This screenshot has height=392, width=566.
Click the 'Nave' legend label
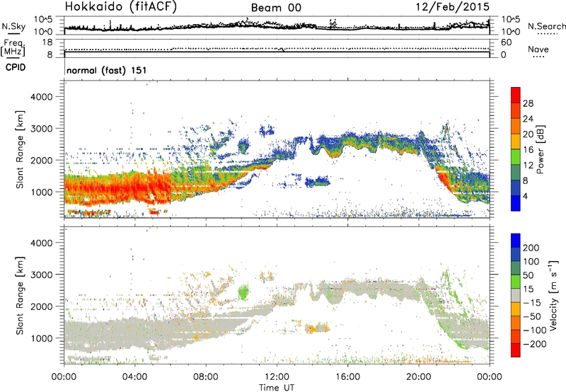click(x=538, y=49)
